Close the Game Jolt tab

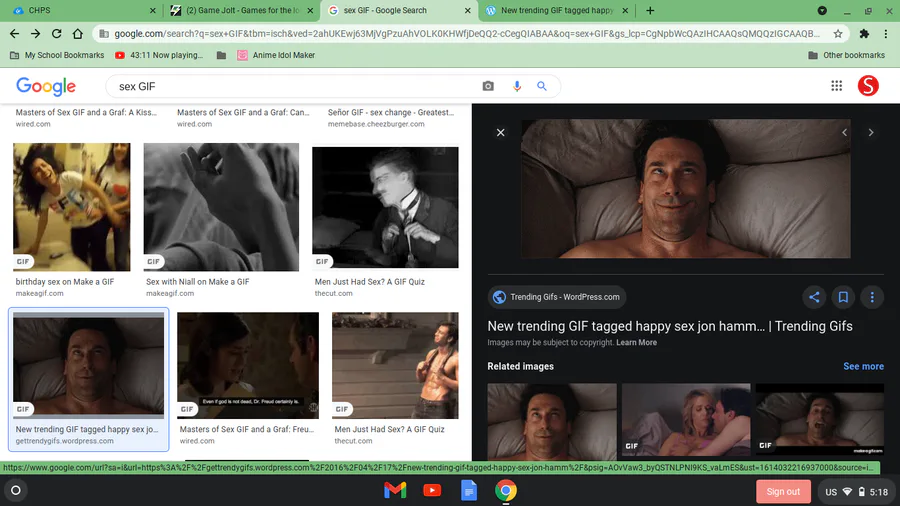[310, 10]
